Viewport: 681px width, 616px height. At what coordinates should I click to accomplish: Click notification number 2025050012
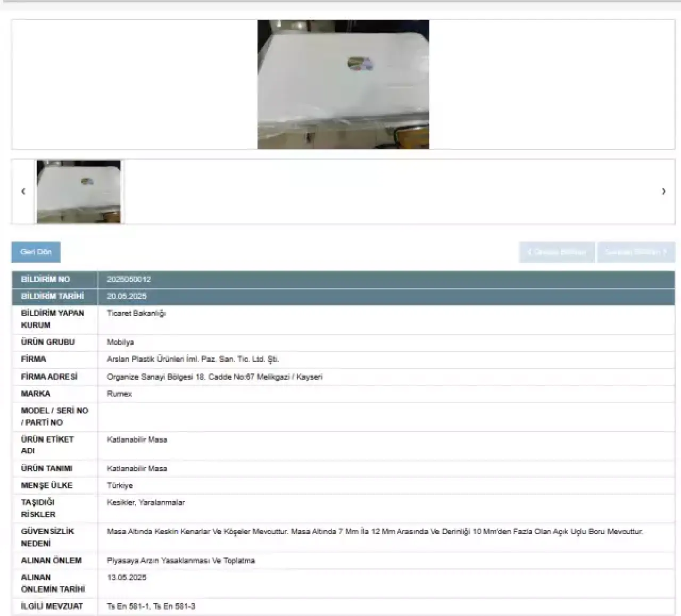pyautogui.click(x=129, y=279)
